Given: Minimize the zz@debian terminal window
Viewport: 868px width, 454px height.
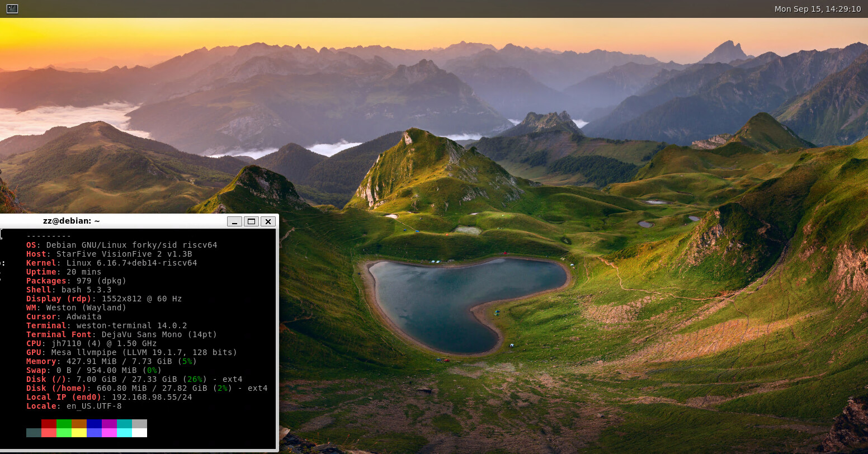Looking at the screenshot, I should point(235,221).
